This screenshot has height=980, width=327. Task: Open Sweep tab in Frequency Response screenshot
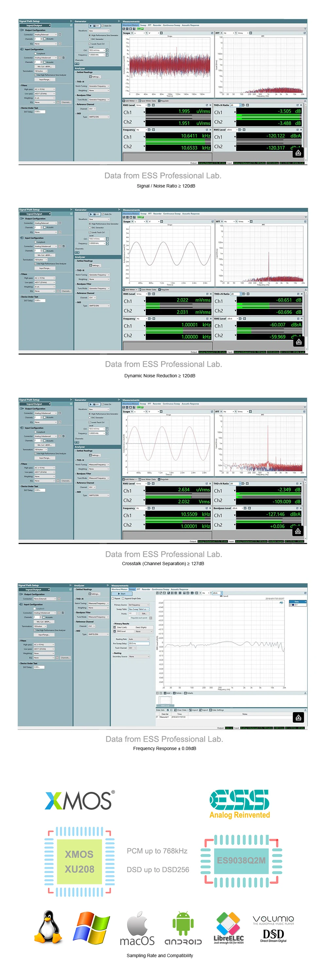tap(132, 589)
